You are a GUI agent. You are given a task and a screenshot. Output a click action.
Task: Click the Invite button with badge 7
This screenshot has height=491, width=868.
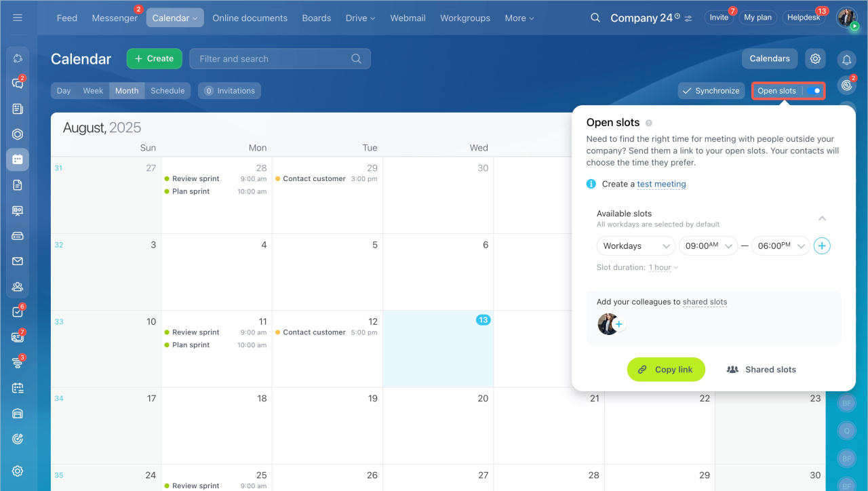click(719, 18)
